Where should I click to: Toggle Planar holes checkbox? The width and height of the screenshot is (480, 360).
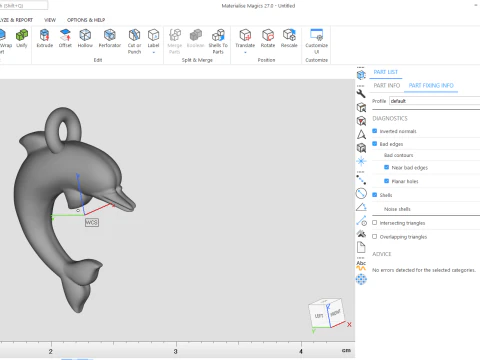[x=386, y=181]
